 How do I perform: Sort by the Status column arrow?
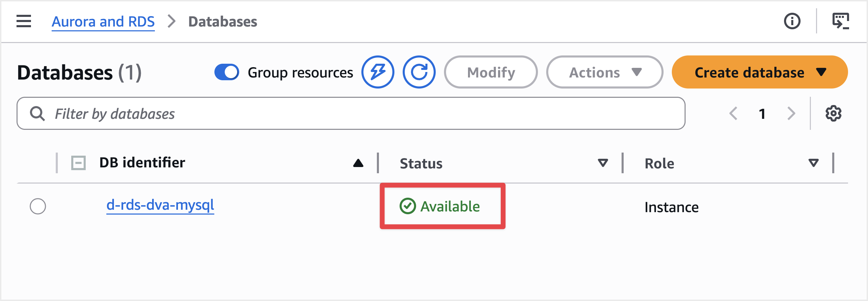coord(603,163)
